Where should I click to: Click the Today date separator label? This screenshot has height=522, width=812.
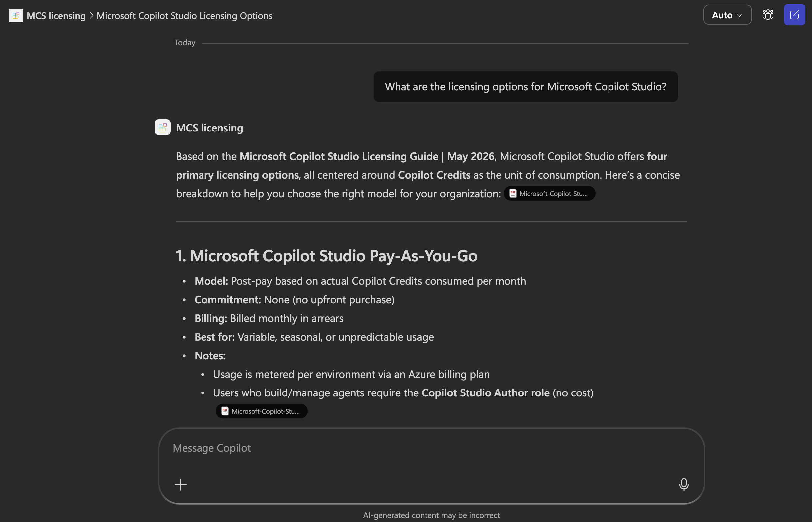point(185,43)
